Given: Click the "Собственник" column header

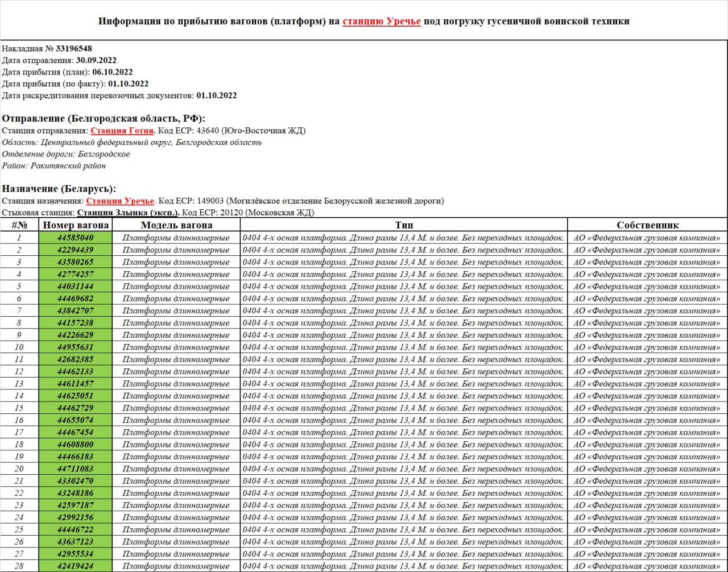Looking at the screenshot, I should coord(647,225).
